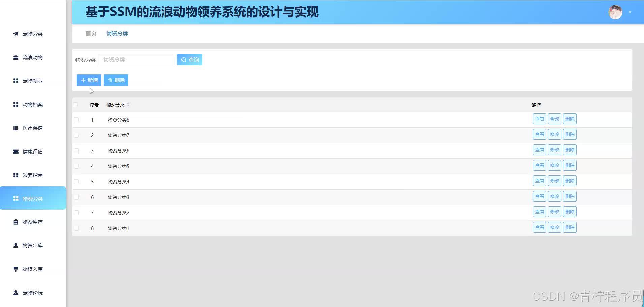Click 删除 for 物资分类6
Screen dimensions: 644x307
click(x=570, y=150)
